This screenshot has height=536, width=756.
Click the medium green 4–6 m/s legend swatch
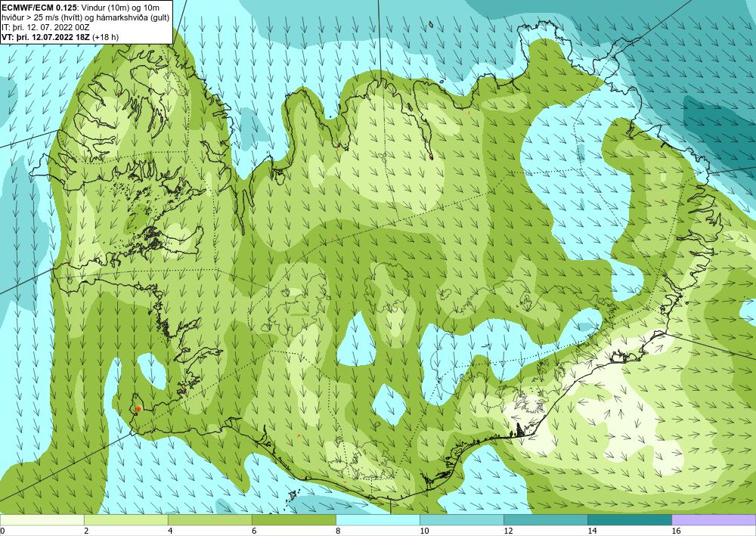(x=209, y=520)
